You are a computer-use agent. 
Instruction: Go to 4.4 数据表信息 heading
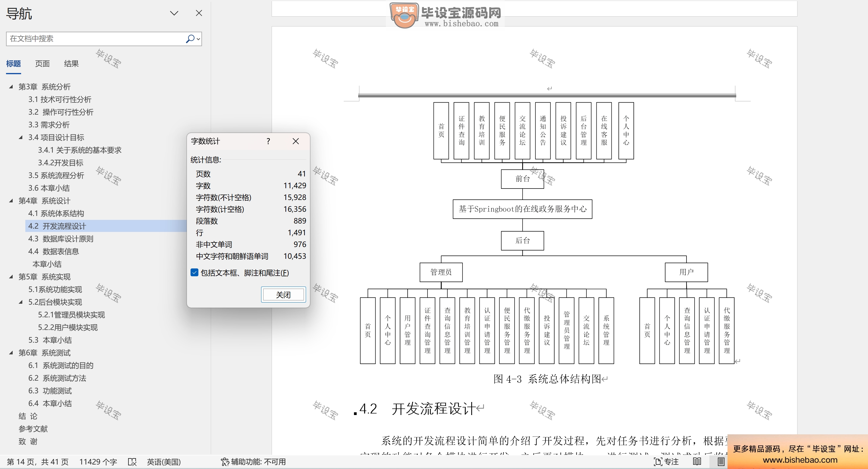point(54,252)
